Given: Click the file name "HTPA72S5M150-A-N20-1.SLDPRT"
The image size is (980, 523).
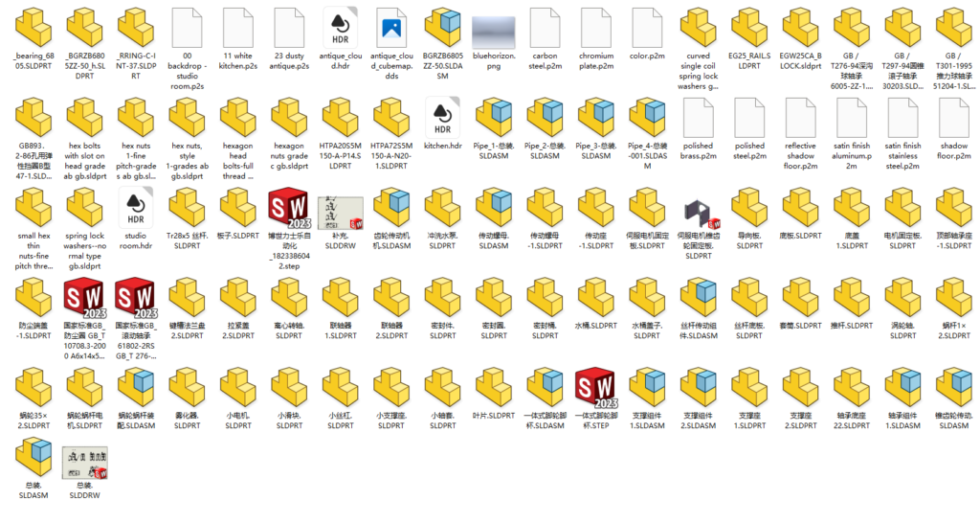Looking at the screenshot, I should click(x=391, y=156).
